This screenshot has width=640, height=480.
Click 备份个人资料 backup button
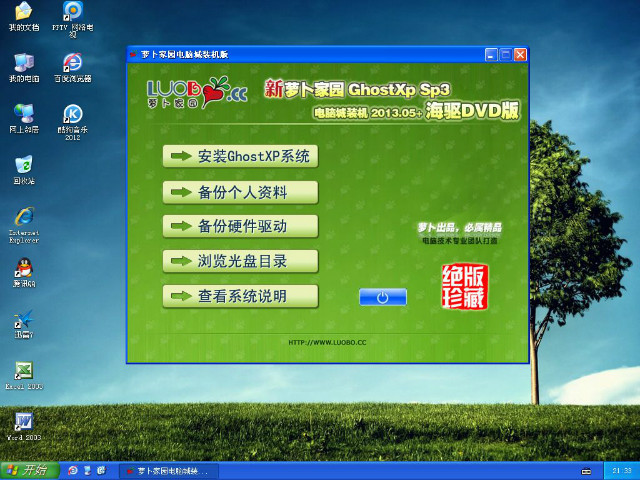pyautogui.click(x=240, y=192)
